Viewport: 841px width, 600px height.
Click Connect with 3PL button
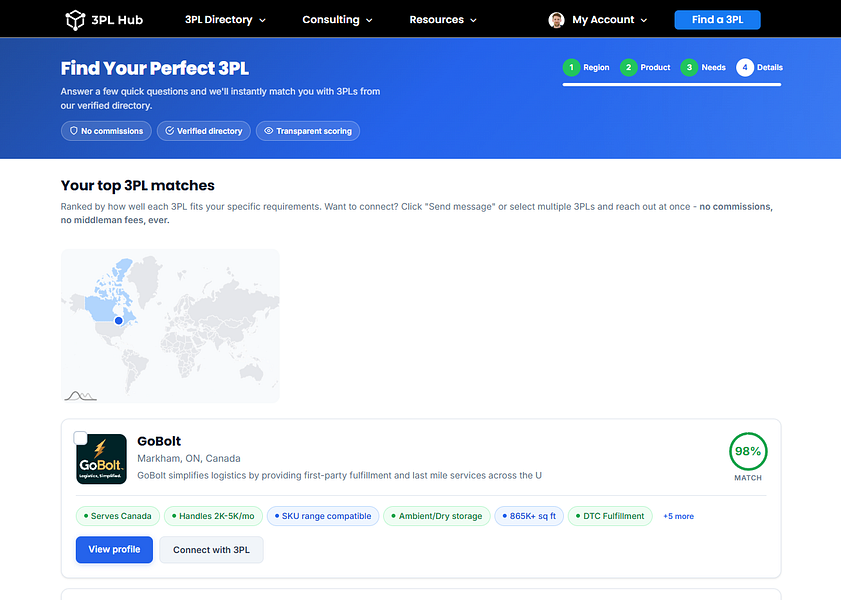click(x=211, y=550)
